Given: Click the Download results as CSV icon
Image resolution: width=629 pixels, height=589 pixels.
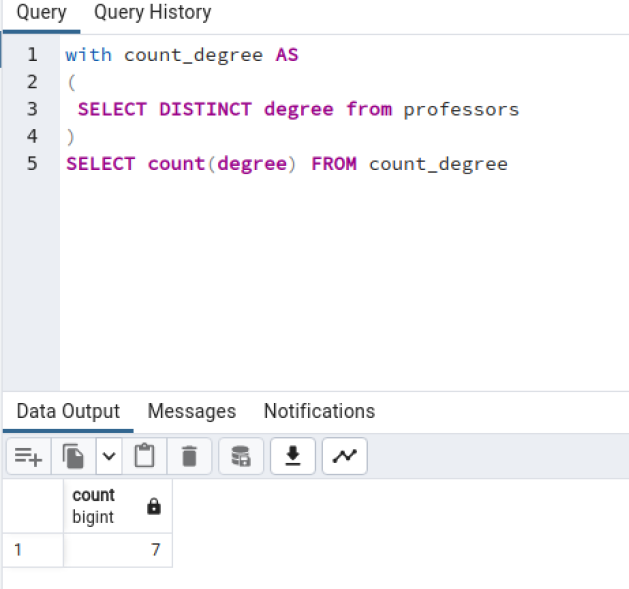Looking at the screenshot, I should tap(293, 456).
